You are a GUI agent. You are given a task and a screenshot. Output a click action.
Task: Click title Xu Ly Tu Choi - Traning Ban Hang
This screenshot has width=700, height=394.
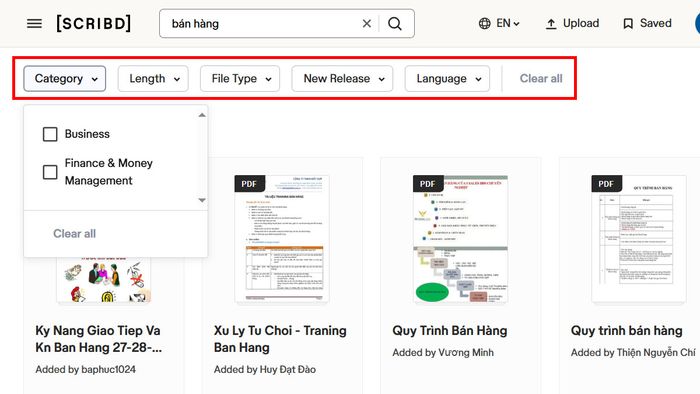[x=280, y=339]
